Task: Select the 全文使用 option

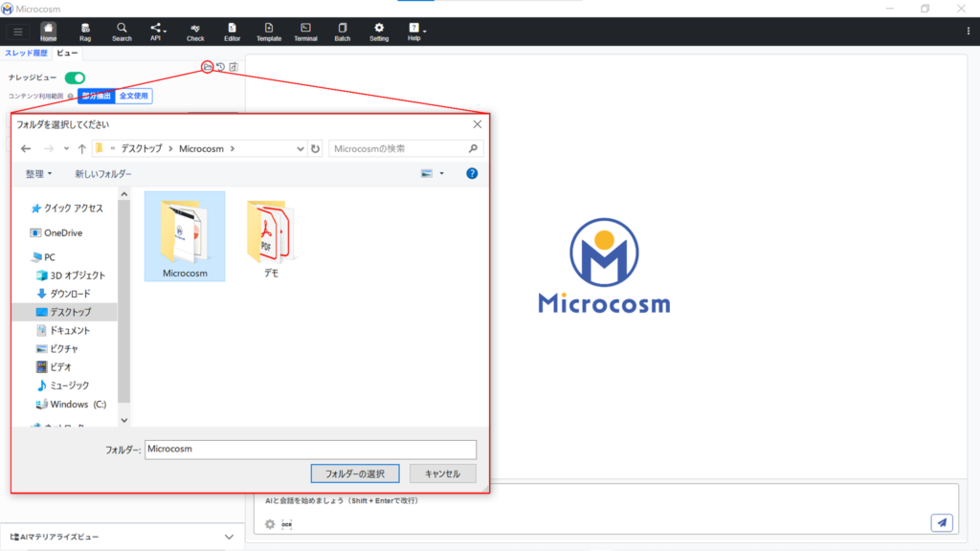Action: point(134,97)
